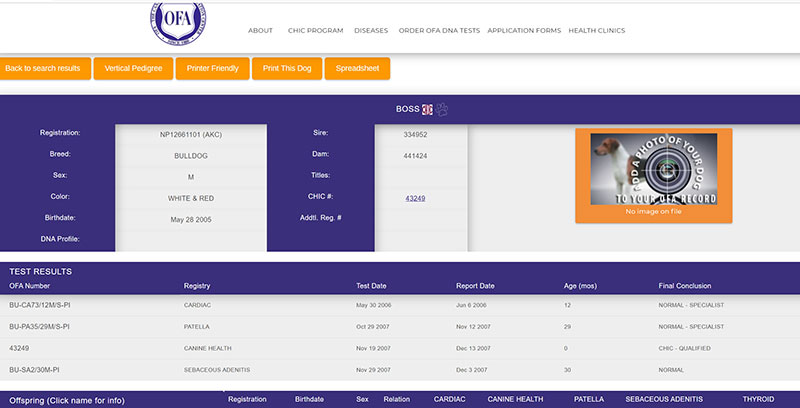Open the CHIC PROGRAM menu
800x408 pixels.
(315, 31)
